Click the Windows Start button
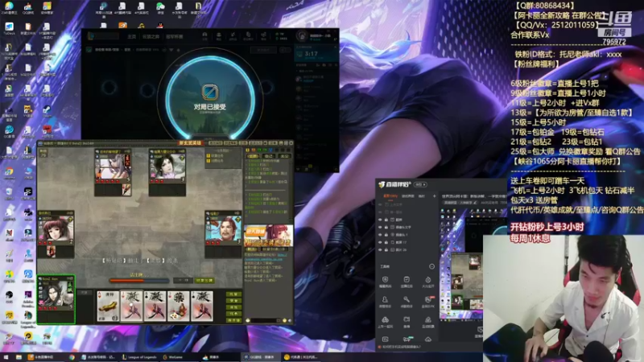This screenshot has width=644, height=362. pos(6,357)
